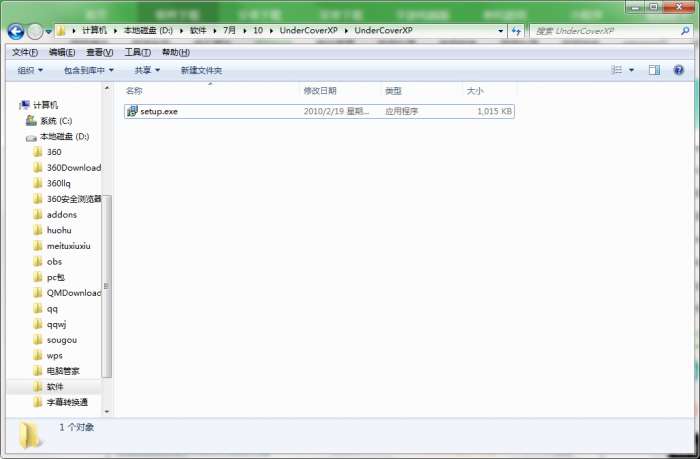The width and height of the screenshot is (700, 459).
Task: Open the 文件(F) menu
Action: [x=25, y=52]
